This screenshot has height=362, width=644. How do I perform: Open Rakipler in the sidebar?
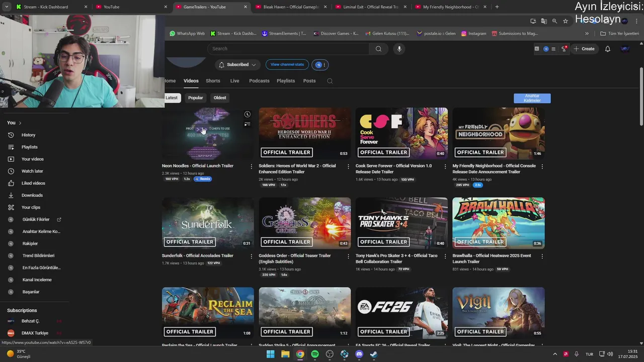coord(30,243)
